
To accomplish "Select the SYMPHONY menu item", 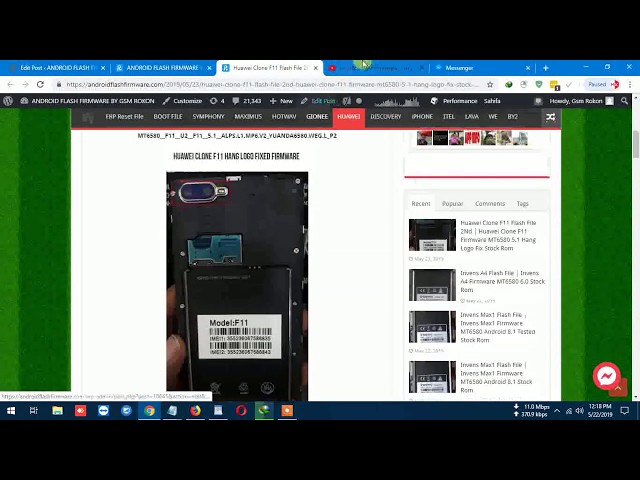I will coord(208,117).
